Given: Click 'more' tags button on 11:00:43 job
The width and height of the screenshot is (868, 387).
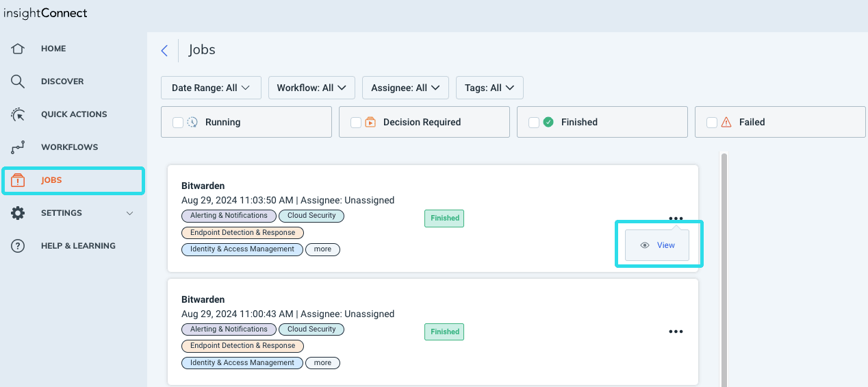Looking at the screenshot, I should (322, 363).
